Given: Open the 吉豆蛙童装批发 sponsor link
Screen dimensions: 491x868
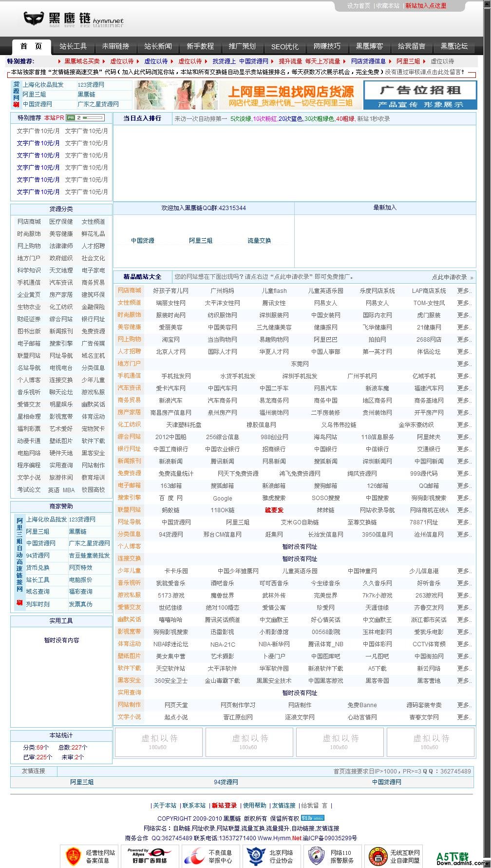Looking at the screenshot, I should pos(89,556).
